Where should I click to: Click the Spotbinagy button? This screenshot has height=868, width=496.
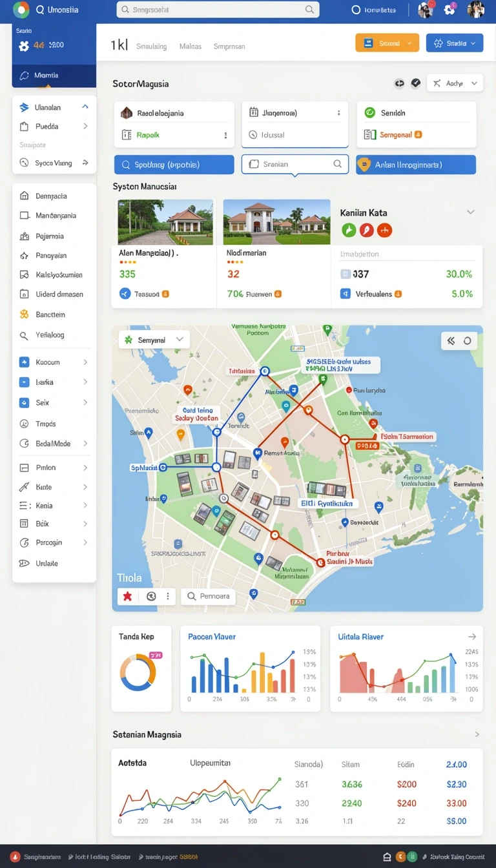point(174,165)
